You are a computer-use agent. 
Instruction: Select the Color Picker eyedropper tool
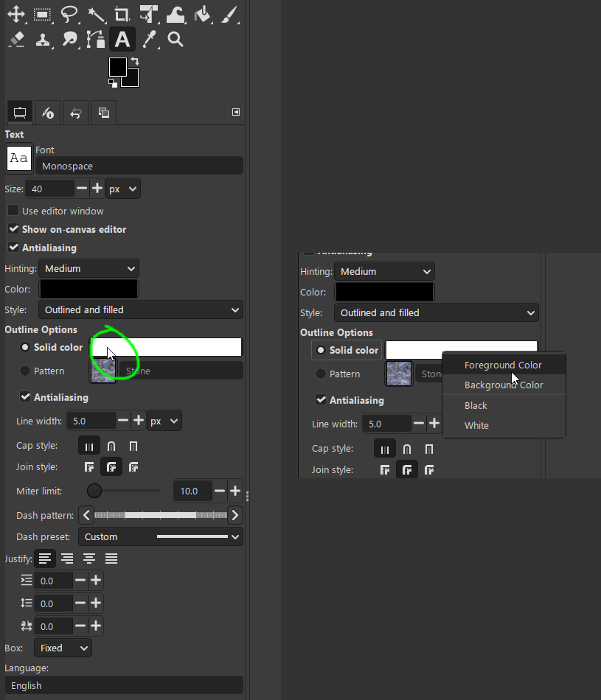click(150, 39)
